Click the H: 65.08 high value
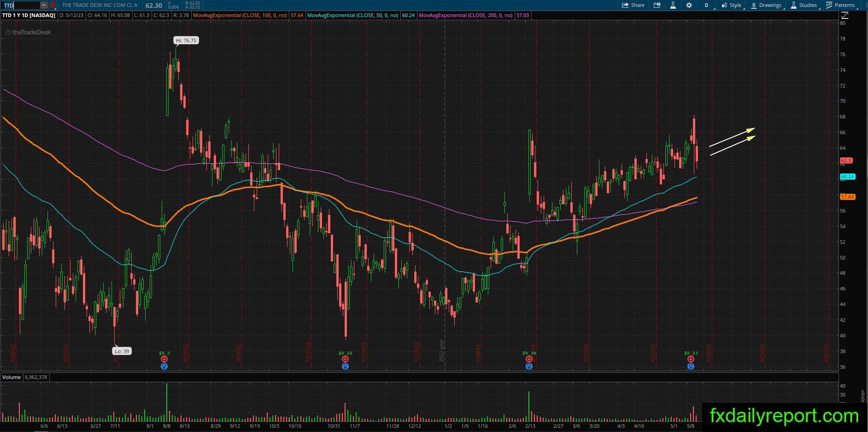 [x=120, y=15]
